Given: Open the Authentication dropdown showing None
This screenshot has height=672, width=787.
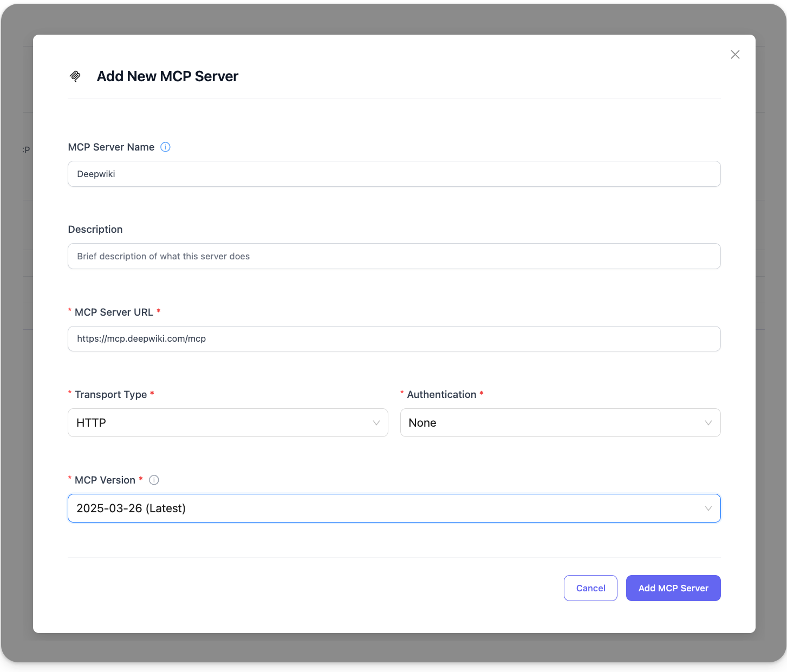Looking at the screenshot, I should coord(561,422).
